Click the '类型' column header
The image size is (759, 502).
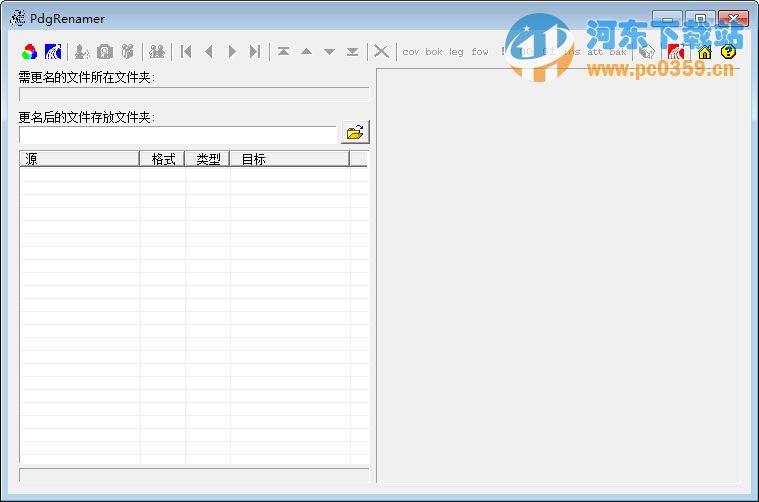[x=207, y=159]
